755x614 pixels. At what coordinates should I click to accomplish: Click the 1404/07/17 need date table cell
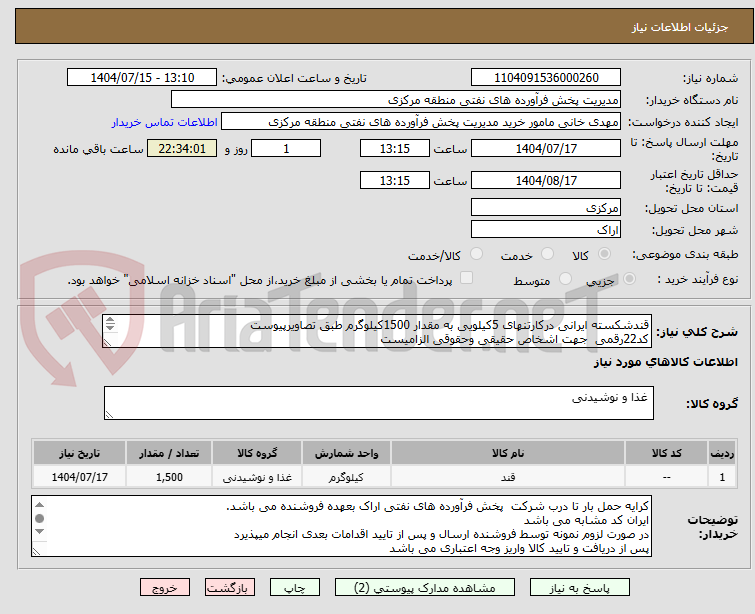tap(79, 477)
